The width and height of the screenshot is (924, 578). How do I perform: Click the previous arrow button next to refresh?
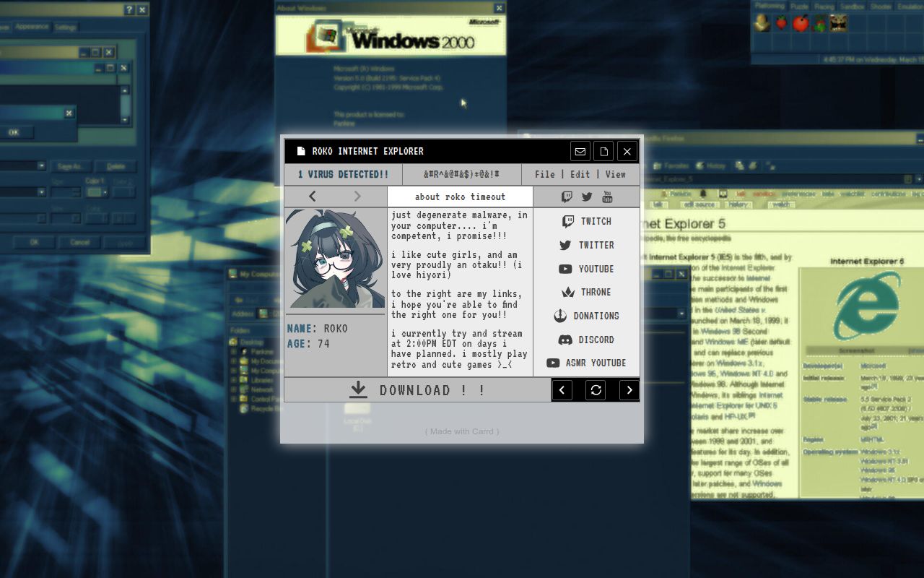[x=562, y=390]
